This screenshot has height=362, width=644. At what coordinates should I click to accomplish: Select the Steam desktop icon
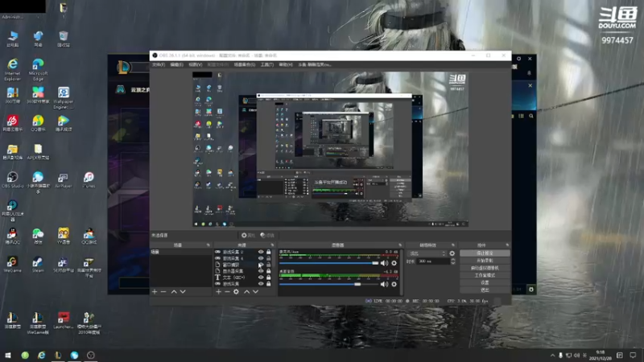pos(38,265)
